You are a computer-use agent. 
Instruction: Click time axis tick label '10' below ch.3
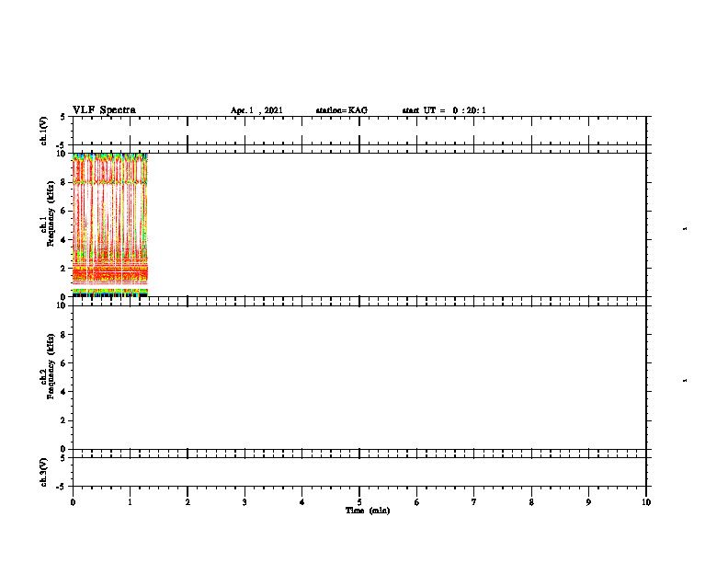[x=646, y=502]
